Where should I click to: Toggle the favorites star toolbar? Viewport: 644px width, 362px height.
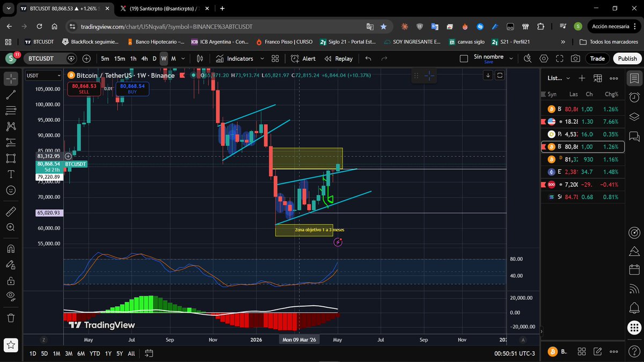click(x=11, y=345)
